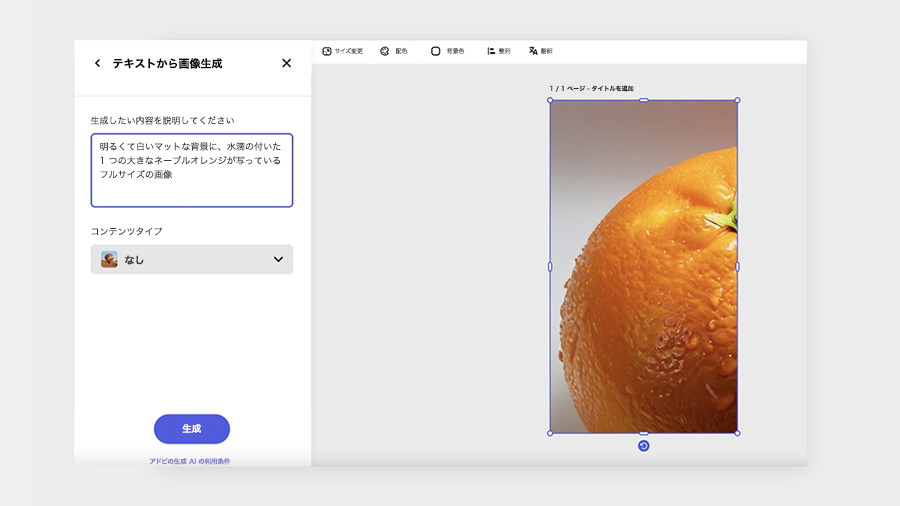Open the アドビの生成 AI の利用条件 link
This screenshot has width=900, height=506.
pyautogui.click(x=189, y=461)
